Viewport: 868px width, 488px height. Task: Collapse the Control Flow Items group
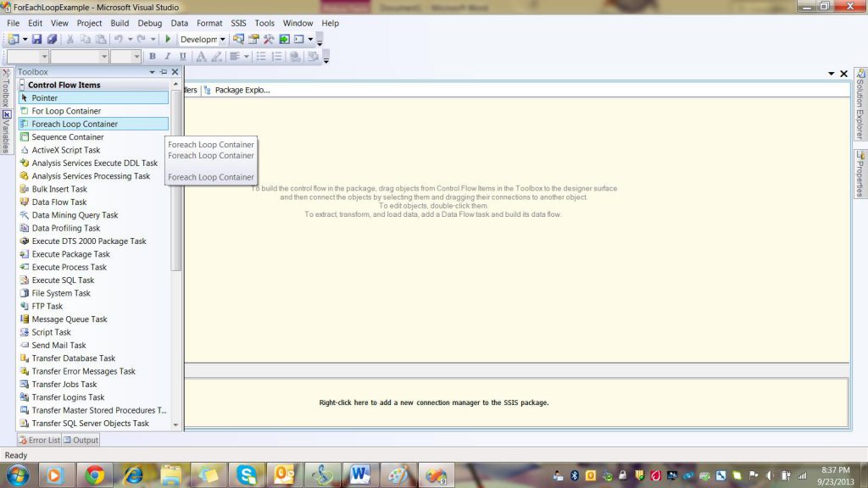point(22,85)
